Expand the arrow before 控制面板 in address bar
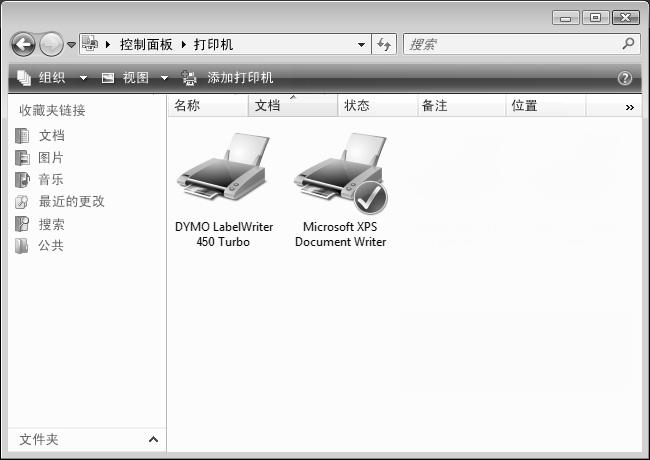 108,44
